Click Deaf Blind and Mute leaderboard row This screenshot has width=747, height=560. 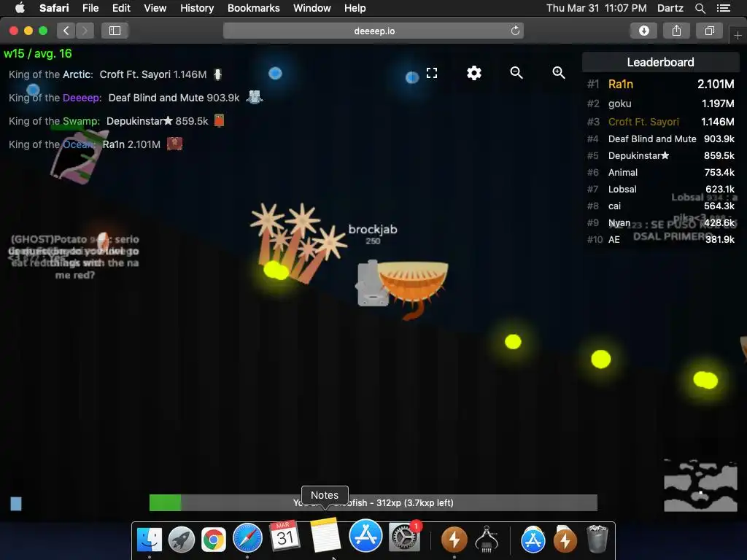[x=660, y=139]
